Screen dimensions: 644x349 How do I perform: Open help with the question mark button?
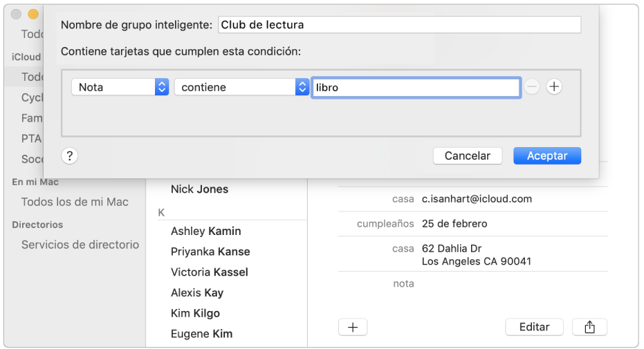70,155
